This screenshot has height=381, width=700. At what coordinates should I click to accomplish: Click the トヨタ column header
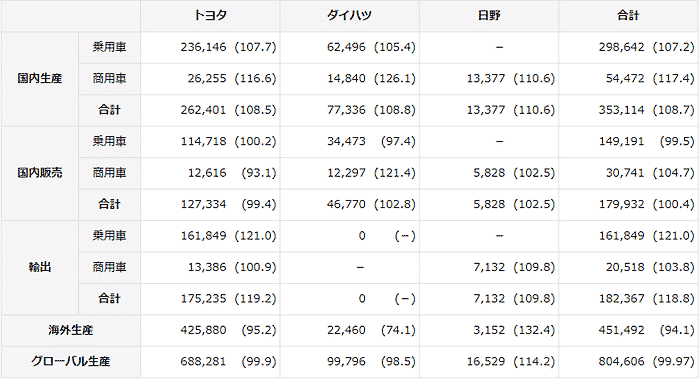click(x=210, y=16)
